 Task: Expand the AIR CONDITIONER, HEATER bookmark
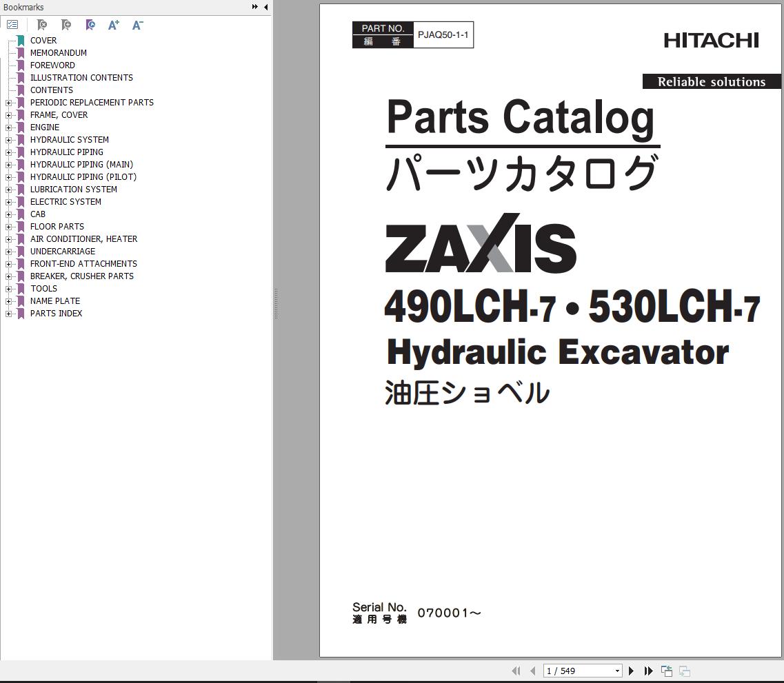tap(8, 239)
